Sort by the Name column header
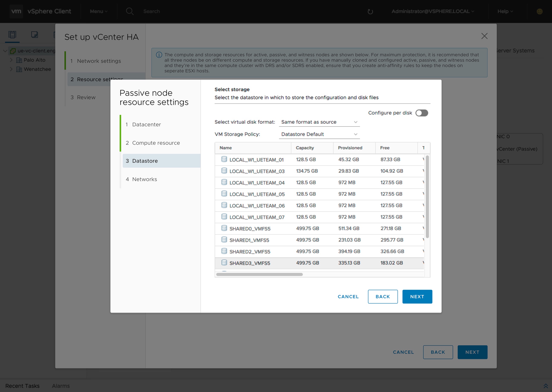 [x=253, y=148]
